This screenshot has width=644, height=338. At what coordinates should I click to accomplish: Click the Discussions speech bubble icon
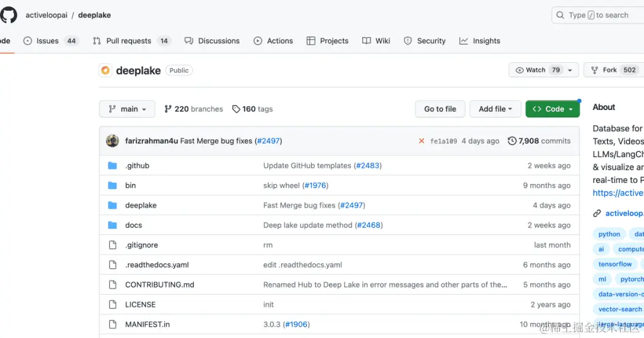(x=189, y=41)
